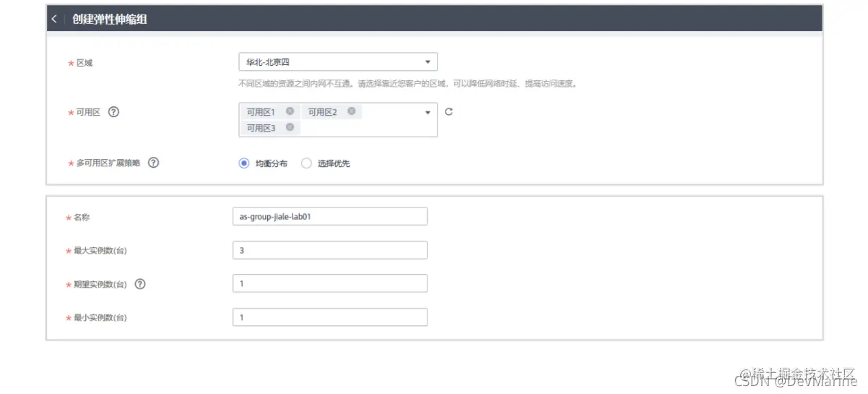Open the 区域 dropdown showing 华北-北京四
Viewport: 868px width, 394px height.
338,62
